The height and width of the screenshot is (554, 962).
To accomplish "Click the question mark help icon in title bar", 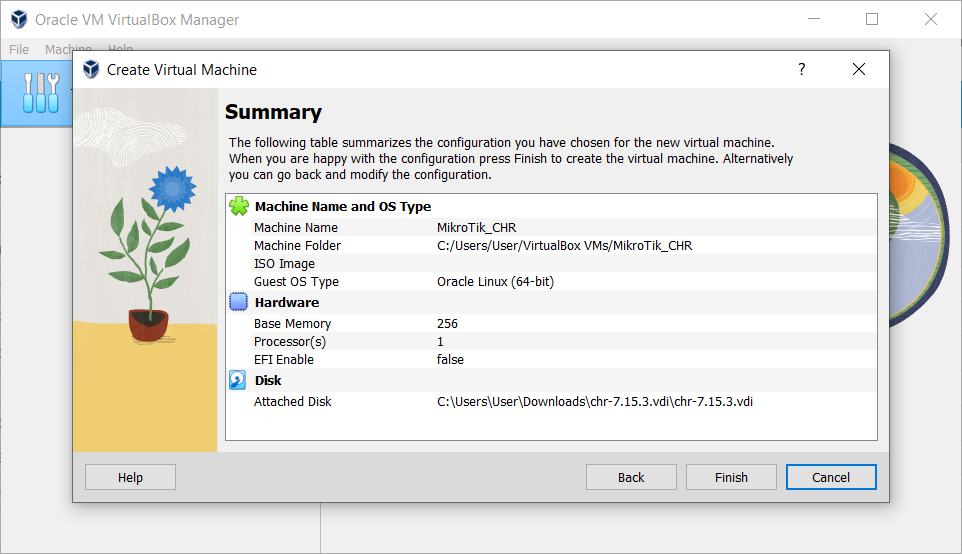I will pyautogui.click(x=801, y=69).
